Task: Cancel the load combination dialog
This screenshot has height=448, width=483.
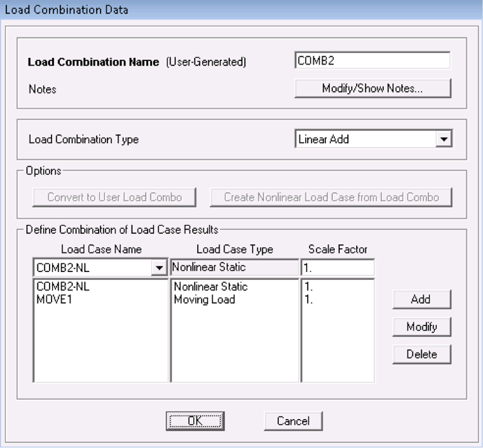Action: coord(293,421)
